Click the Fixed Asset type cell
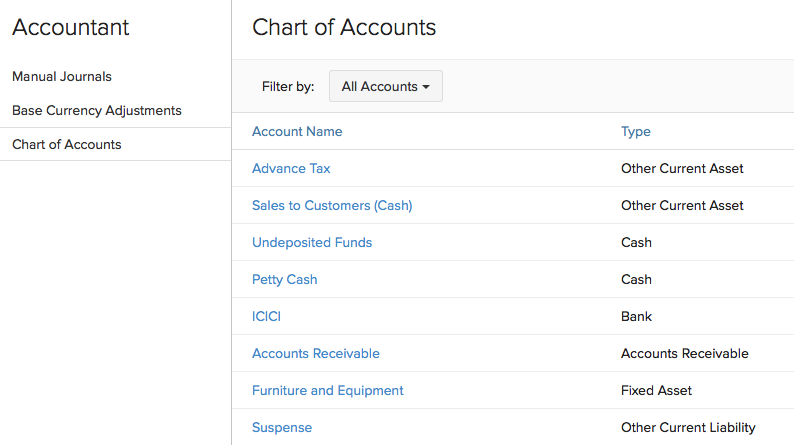Image resolution: width=794 pixels, height=445 pixels. tap(656, 391)
